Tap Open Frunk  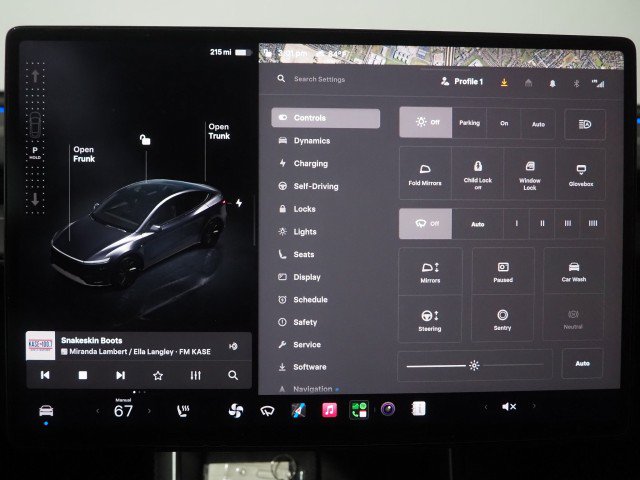click(84, 154)
